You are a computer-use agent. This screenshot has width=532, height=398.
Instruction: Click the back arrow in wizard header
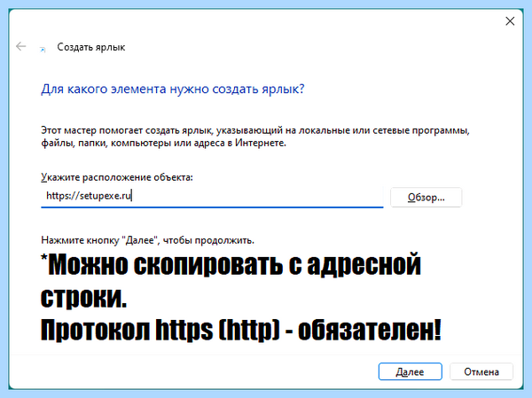point(21,46)
